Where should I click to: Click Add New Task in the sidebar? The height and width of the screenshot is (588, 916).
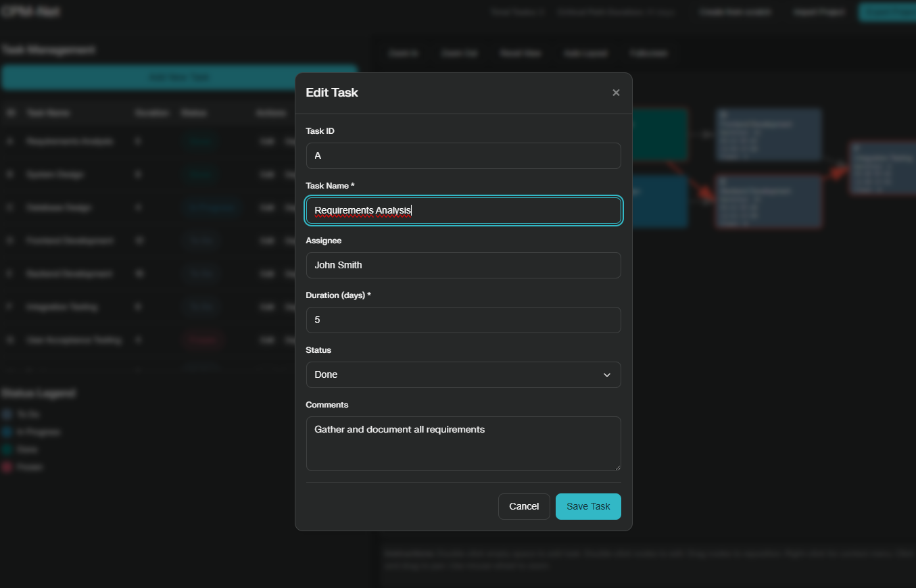(x=178, y=77)
